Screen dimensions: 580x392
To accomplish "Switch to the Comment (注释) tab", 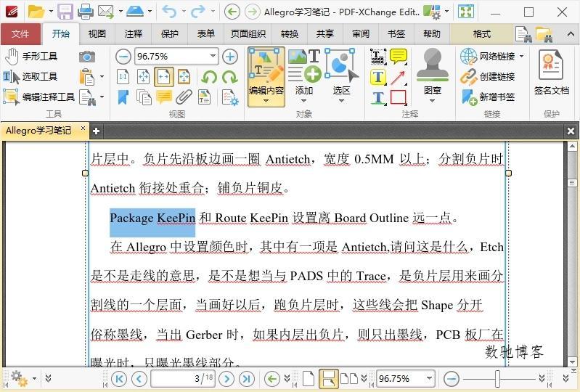I will (x=133, y=33).
